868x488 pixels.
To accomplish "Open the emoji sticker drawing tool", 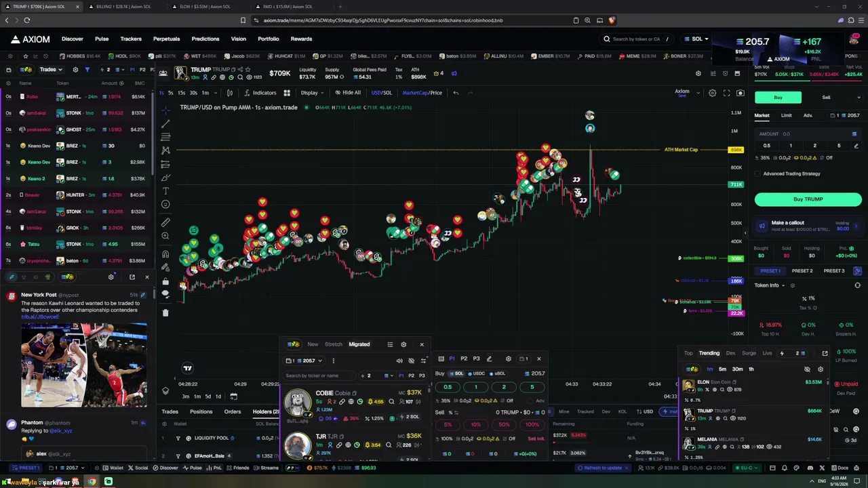I will click(x=165, y=205).
